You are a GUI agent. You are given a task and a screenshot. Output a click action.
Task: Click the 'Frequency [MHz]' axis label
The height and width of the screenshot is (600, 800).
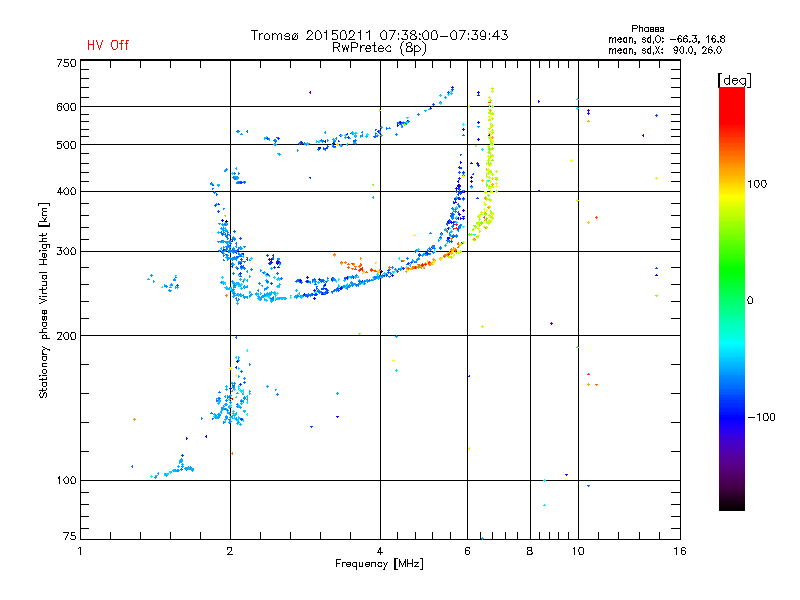[379, 564]
